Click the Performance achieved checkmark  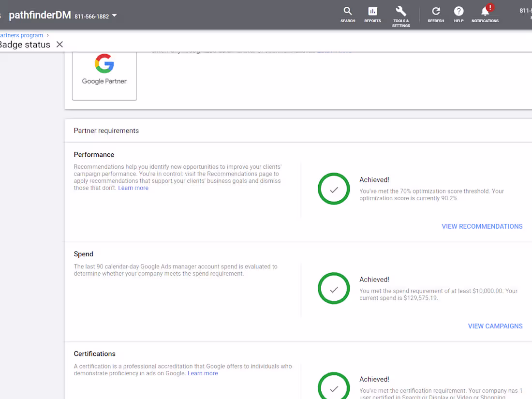[x=334, y=189]
